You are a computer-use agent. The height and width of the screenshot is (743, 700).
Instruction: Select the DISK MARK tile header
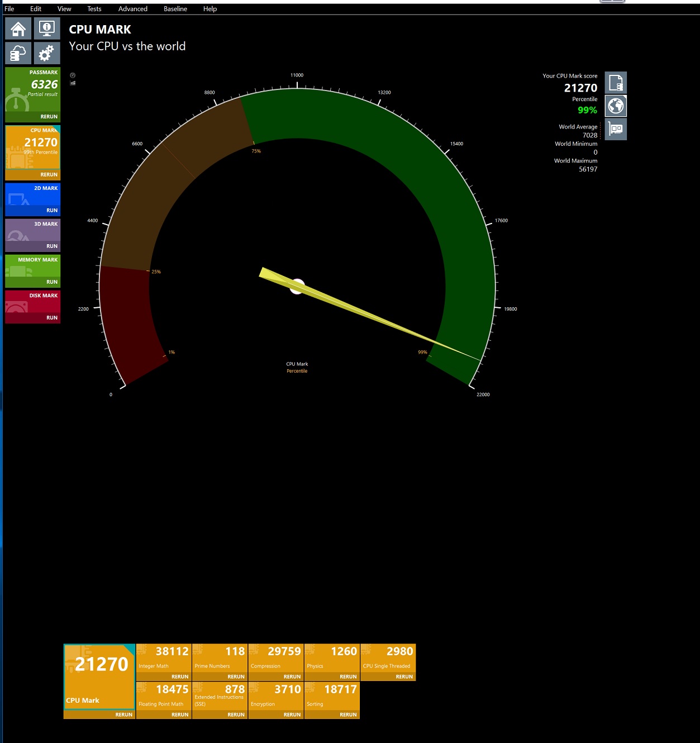(33, 302)
